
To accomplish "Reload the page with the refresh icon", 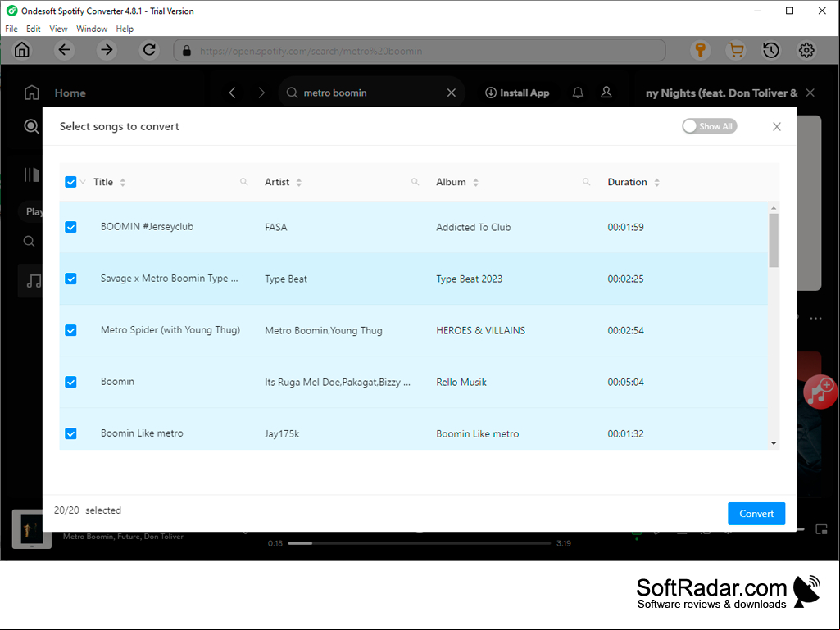I will [x=149, y=50].
